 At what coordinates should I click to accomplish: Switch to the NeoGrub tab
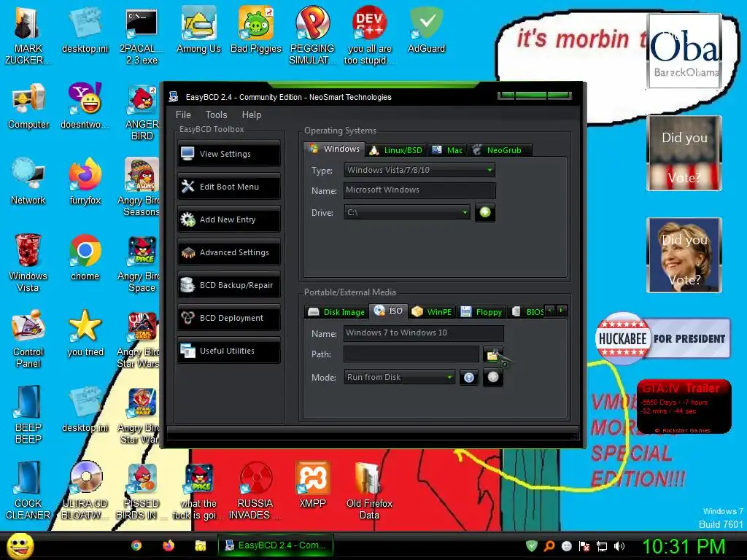tap(500, 150)
